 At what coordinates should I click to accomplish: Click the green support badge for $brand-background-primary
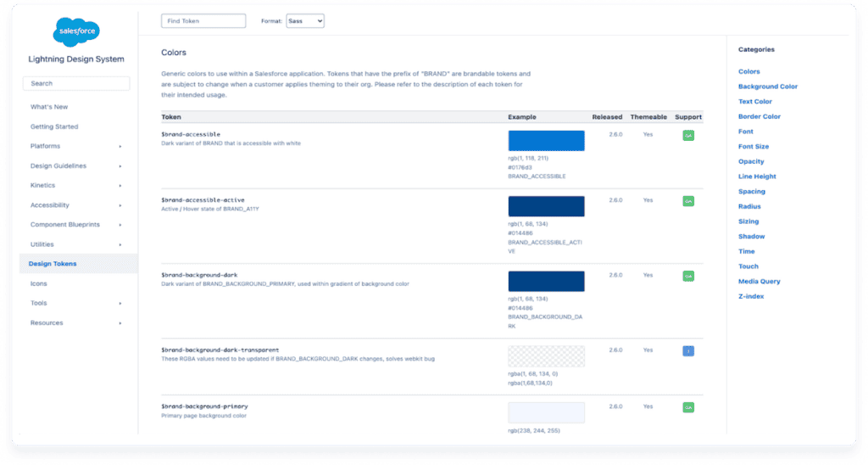(688, 407)
